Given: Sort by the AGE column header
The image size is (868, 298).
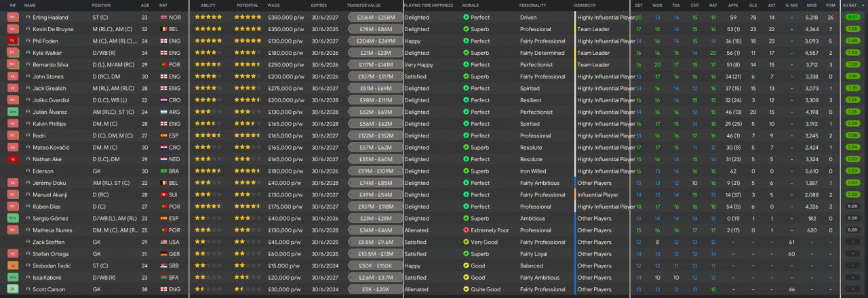Looking at the screenshot, I should click(145, 5).
